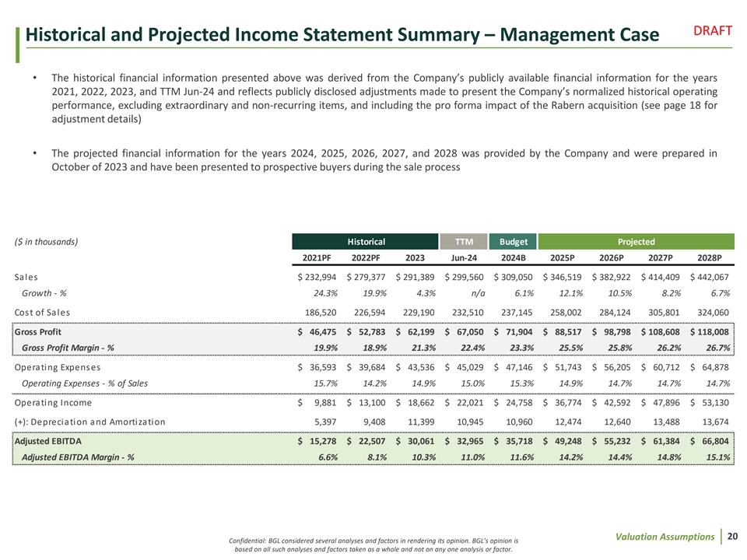747x560 pixels.
Task: Click 2022PF growth value 19.9%
Action: pyautogui.click(x=374, y=293)
